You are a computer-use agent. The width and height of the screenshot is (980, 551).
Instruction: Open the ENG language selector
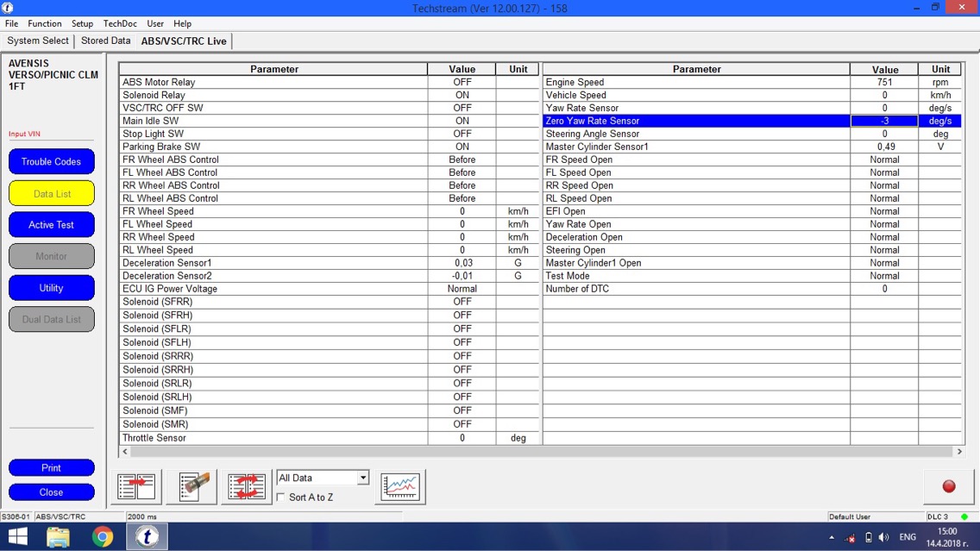[x=908, y=537]
